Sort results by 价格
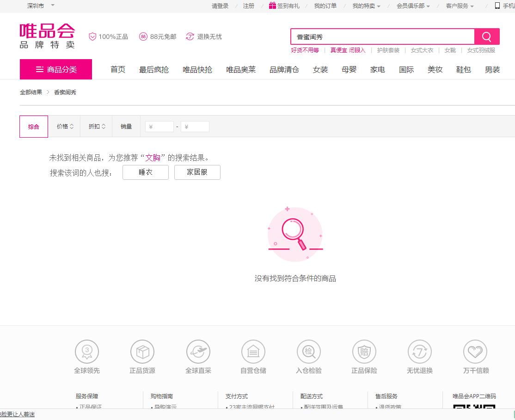Viewport: 515px width, 420px height. coord(65,127)
